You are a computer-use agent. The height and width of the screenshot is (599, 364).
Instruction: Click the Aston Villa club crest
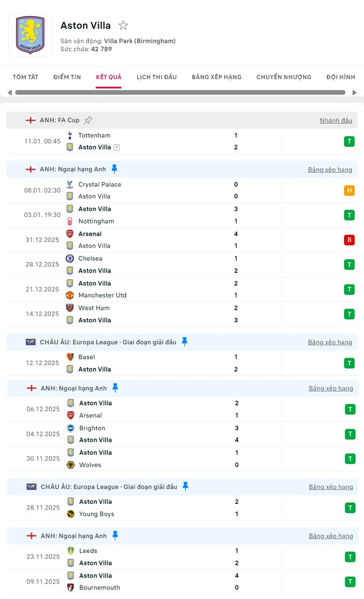(30, 35)
